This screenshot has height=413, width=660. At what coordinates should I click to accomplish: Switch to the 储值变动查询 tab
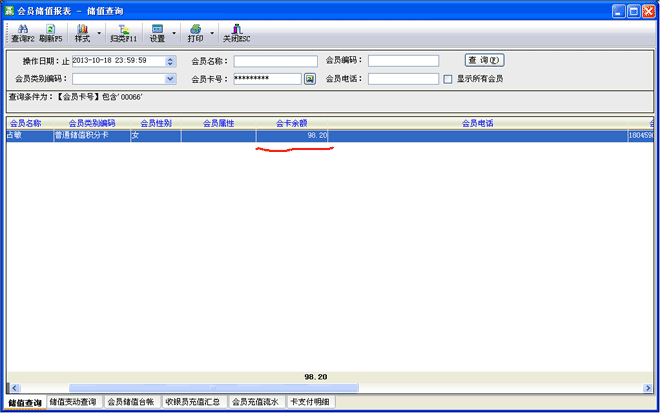(73, 402)
